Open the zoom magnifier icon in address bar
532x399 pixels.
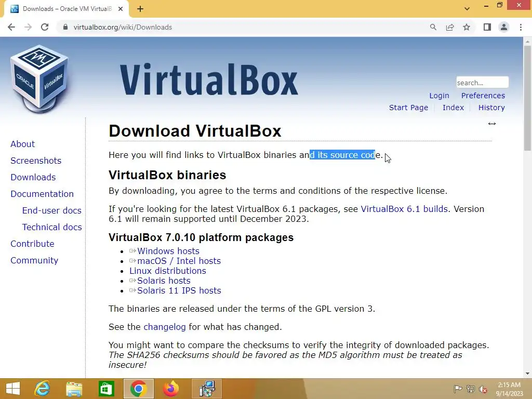click(x=433, y=27)
